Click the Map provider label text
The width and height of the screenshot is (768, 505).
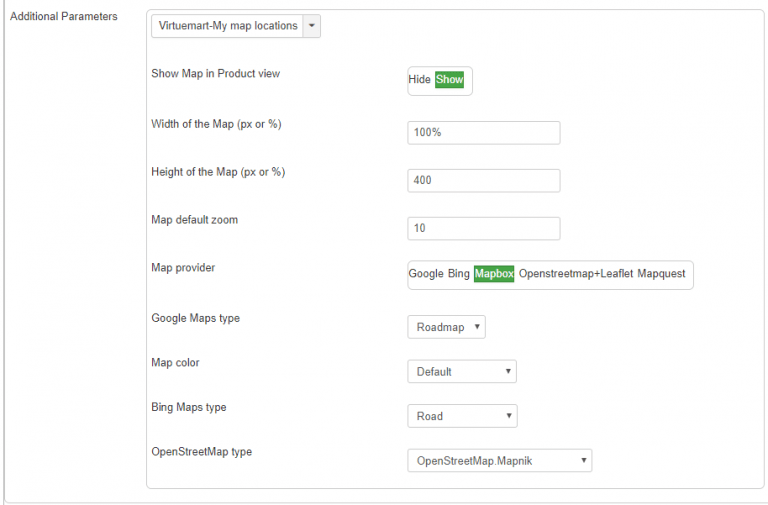click(x=183, y=267)
